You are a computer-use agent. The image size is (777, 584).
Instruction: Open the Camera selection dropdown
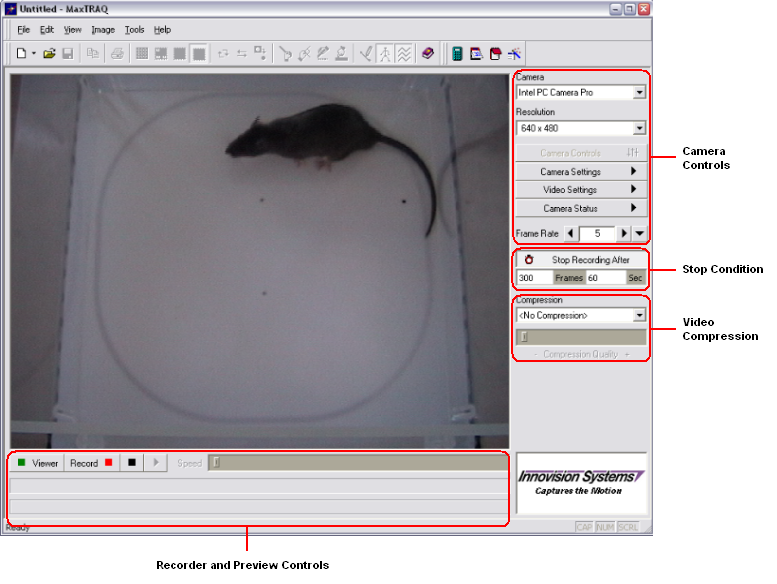[639, 93]
